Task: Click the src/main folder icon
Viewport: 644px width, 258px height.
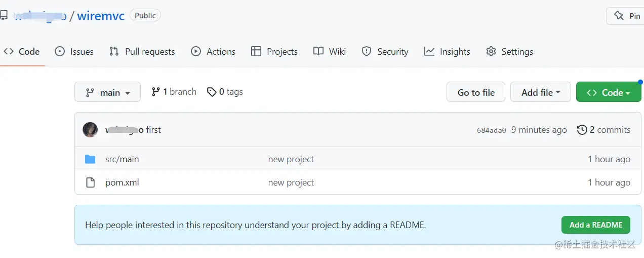Action: [90, 159]
